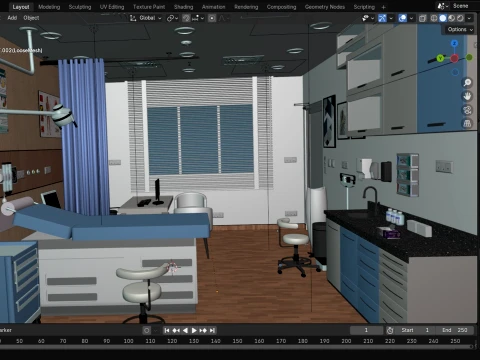Toggle X-ray mode
Screen dimensions: 480x360
pyautogui.click(x=422, y=18)
